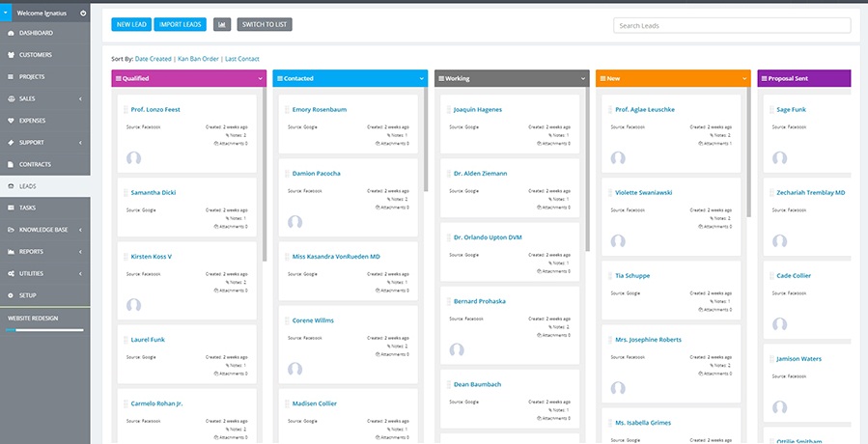The height and width of the screenshot is (444, 868).
Task: Sort leads by Last Contact link
Action: click(241, 59)
